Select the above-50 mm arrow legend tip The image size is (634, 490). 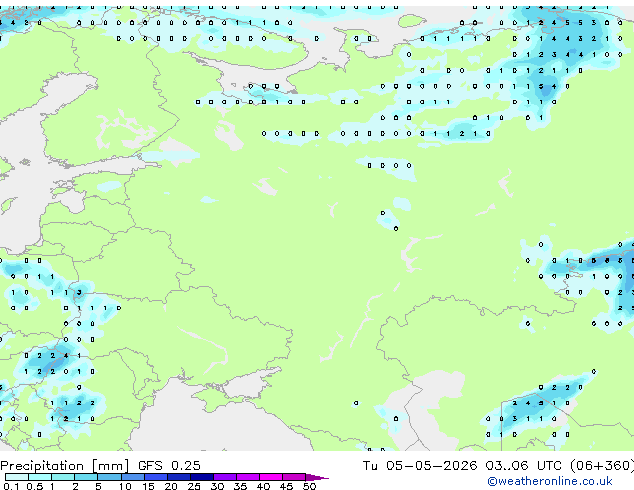tap(317, 477)
